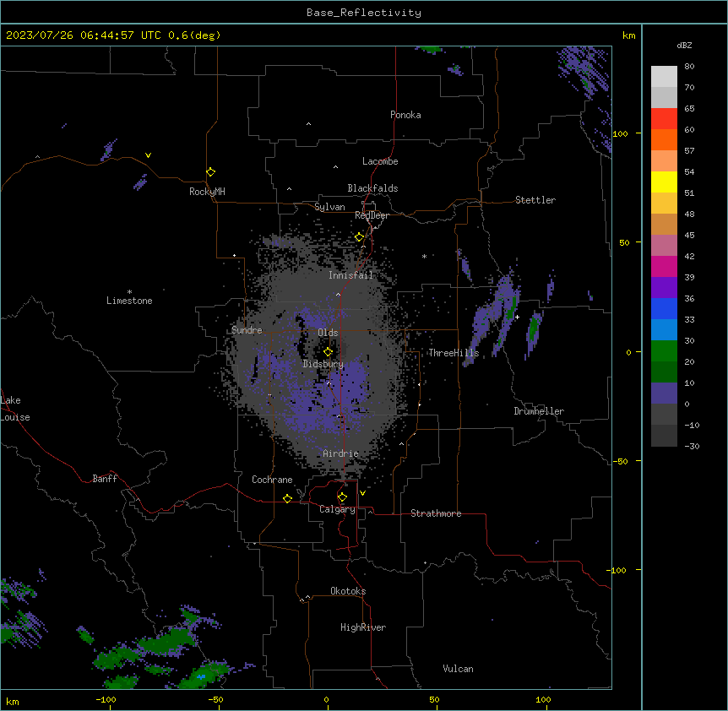Click the bottom-axis -100 km tick label
The height and width of the screenshot is (711, 728).
(x=106, y=699)
